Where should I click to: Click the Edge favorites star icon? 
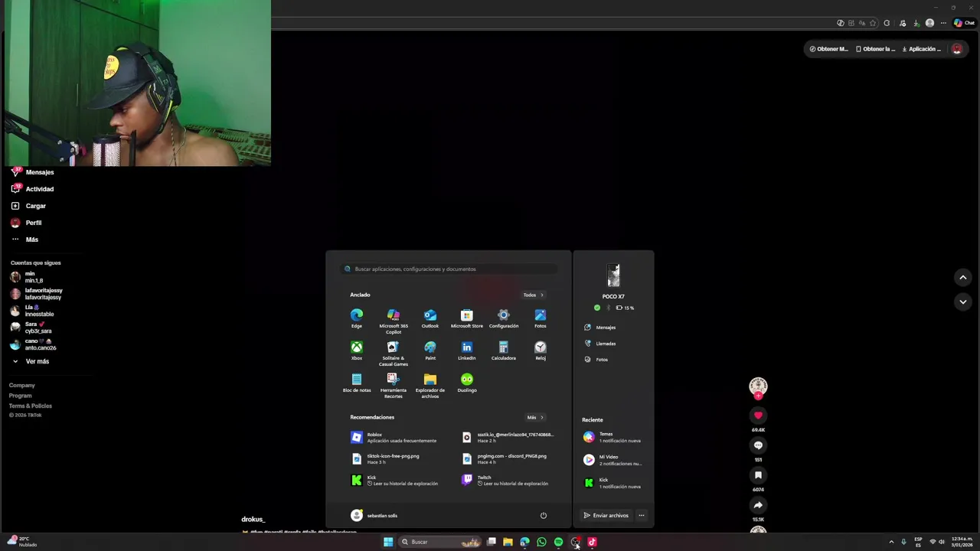[x=873, y=23]
